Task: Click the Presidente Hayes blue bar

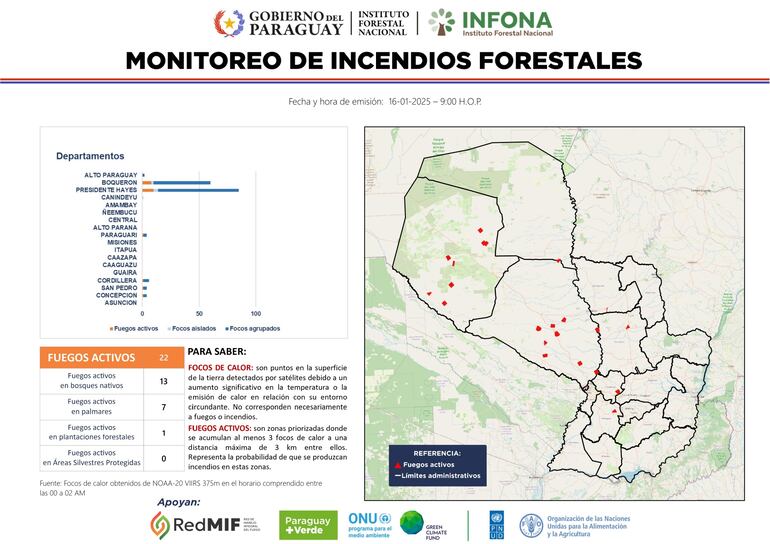Action: coord(197,190)
